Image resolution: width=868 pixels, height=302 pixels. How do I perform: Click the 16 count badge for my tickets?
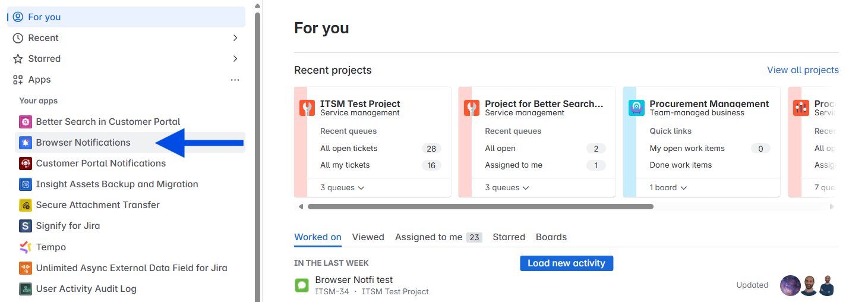431,165
